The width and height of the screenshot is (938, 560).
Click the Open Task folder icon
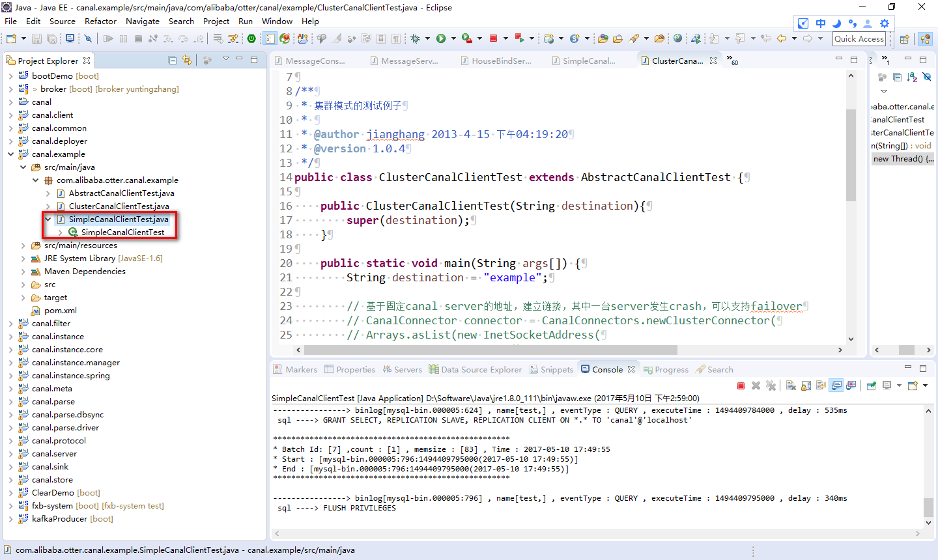click(618, 38)
